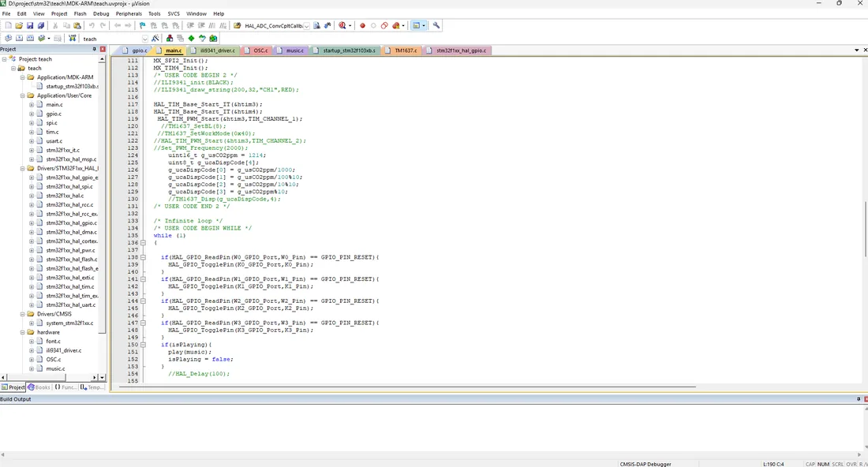868x467 pixels.
Task: Expand the usart.c tree node
Action: coord(32,141)
